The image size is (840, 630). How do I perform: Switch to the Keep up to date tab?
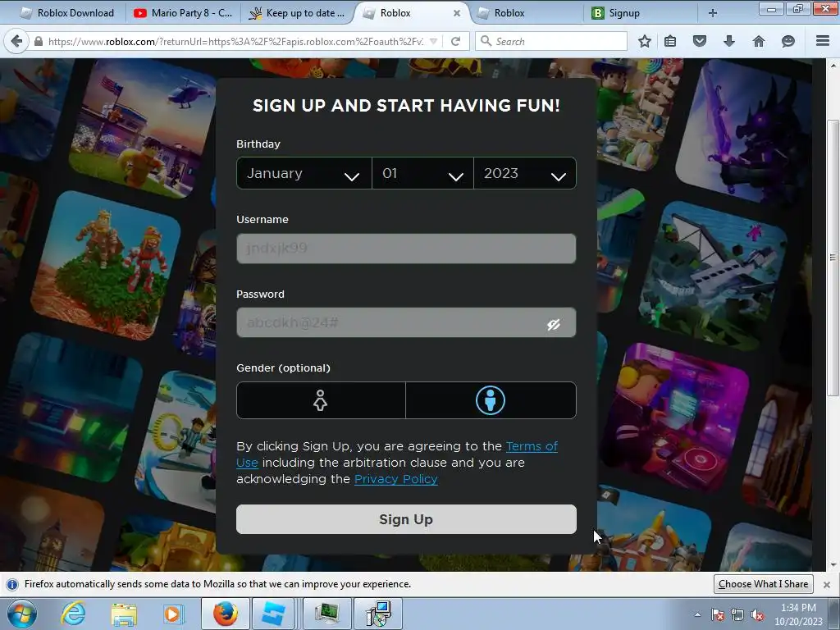[x=297, y=13]
